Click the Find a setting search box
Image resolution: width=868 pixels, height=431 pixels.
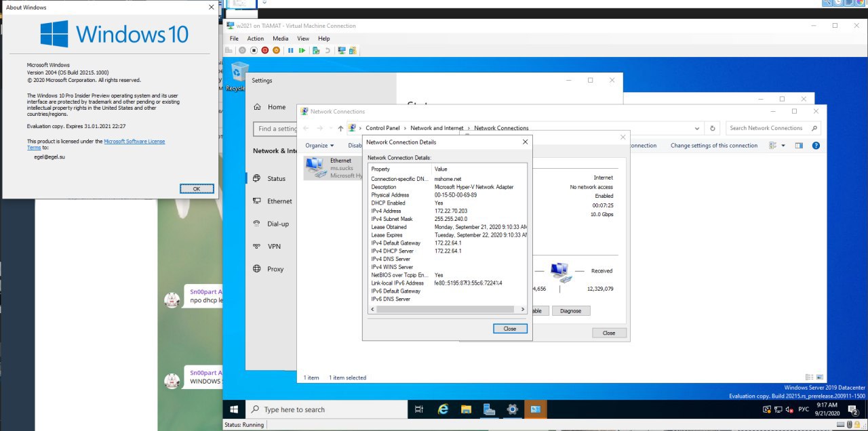[x=275, y=129]
